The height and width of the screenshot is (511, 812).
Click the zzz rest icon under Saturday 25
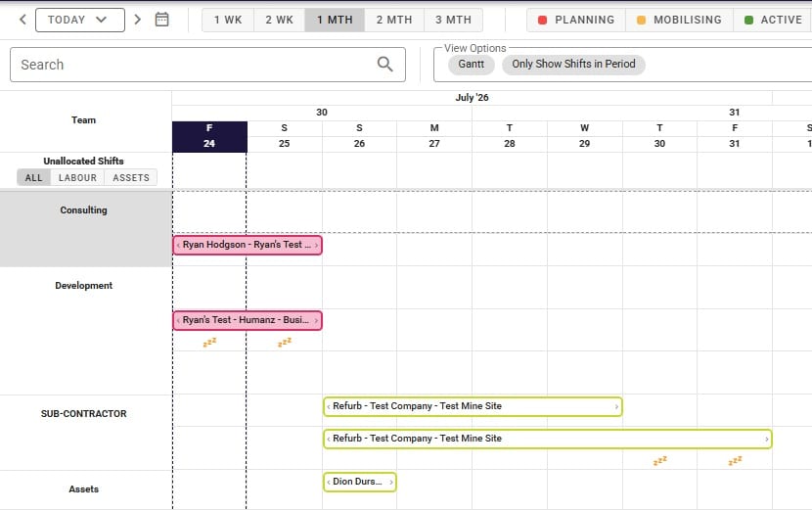[285, 342]
